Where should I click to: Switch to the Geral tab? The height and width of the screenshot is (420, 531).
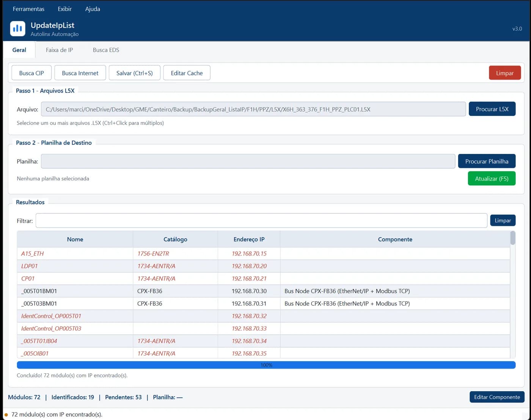point(19,50)
